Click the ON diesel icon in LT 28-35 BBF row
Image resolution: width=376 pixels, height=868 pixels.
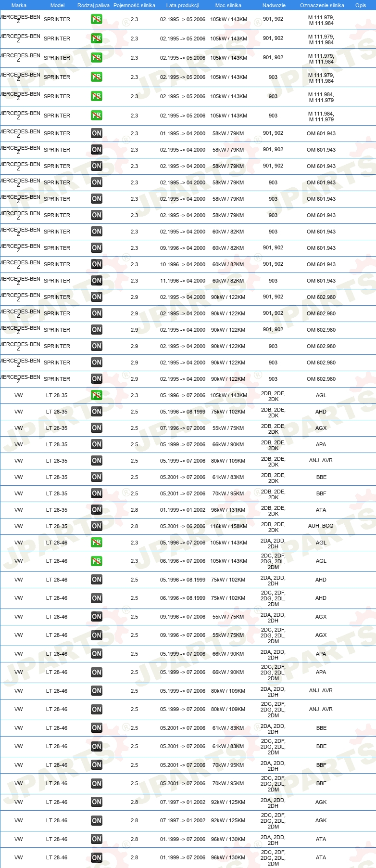point(97,493)
